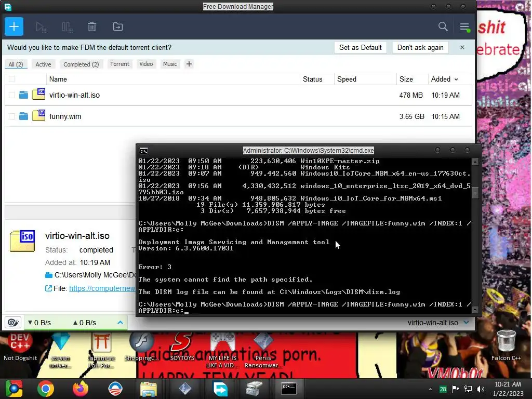Click the cmd.exe taskbar icon
532x399 pixels.
(289, 389)
